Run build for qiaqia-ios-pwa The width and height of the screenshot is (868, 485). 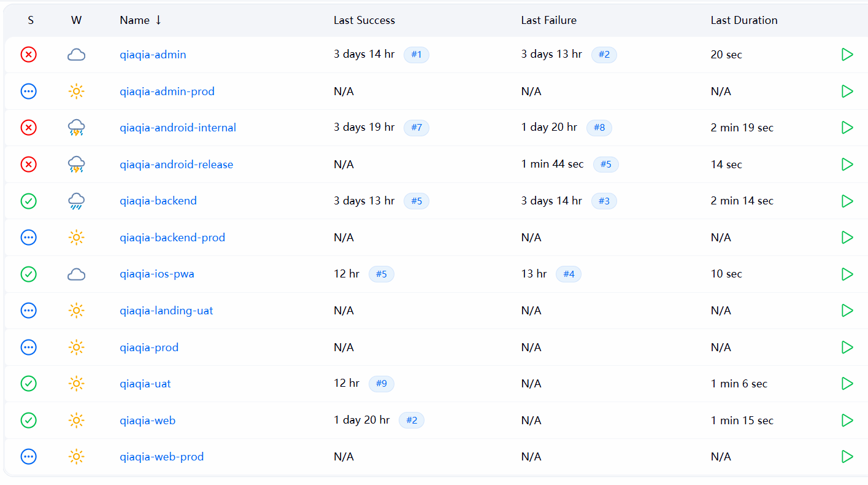click(847, 274)
